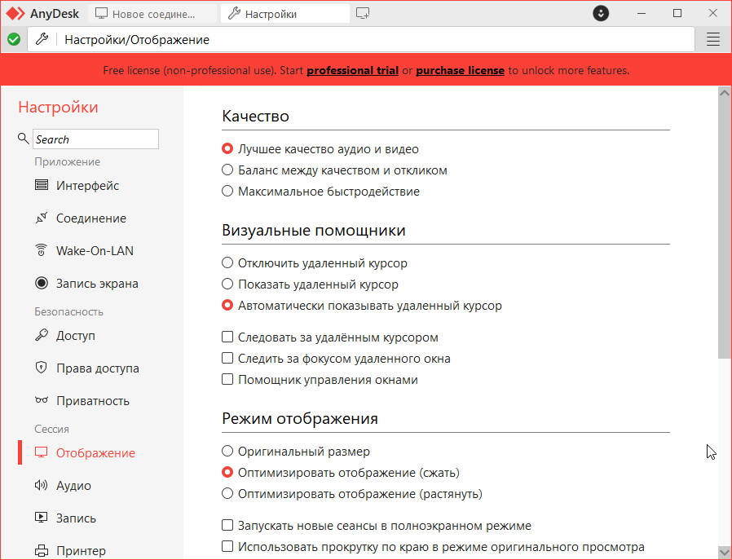Click the Права доступа shield icon

pos(42,368)
